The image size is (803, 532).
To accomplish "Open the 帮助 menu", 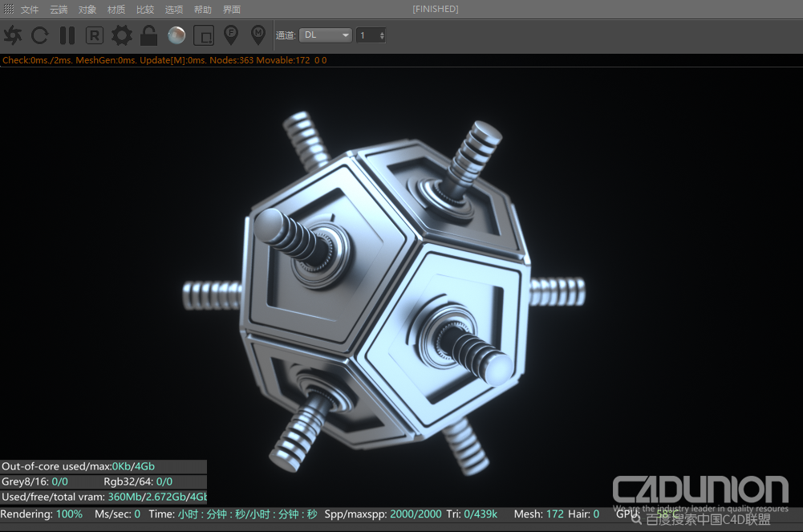I will pyautogui.click(x=202, y=9).
